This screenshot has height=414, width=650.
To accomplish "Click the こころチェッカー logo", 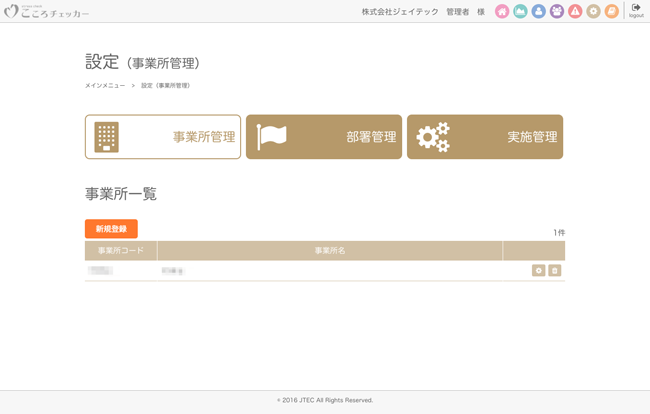I will click(x=46, y=12).
